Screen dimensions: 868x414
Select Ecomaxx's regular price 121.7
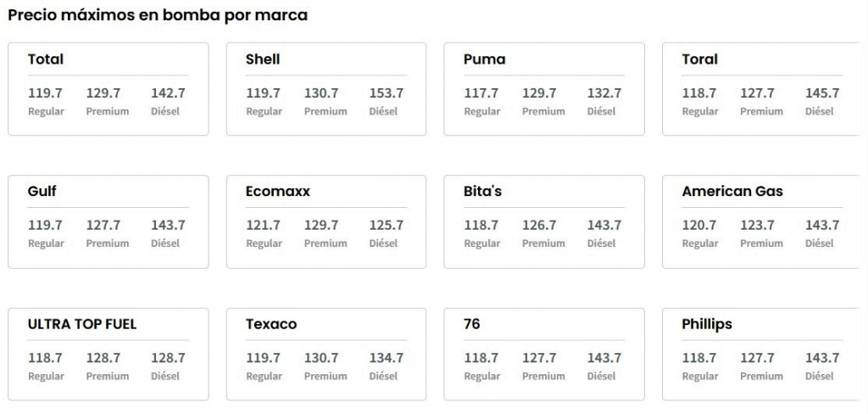point(264,226)
